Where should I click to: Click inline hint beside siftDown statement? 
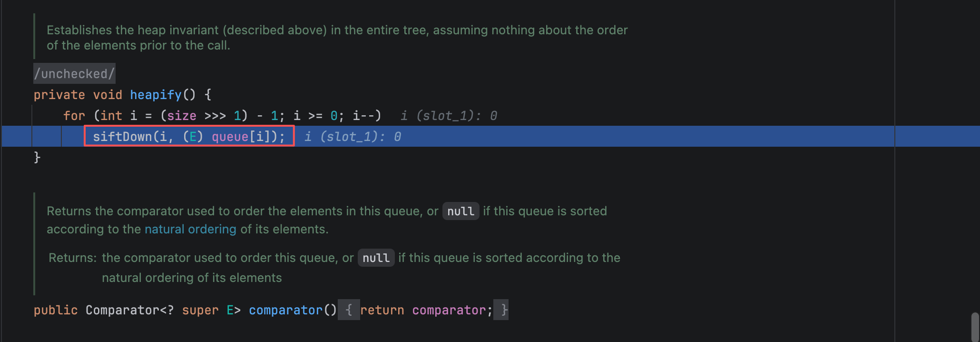tap(353, 137)
